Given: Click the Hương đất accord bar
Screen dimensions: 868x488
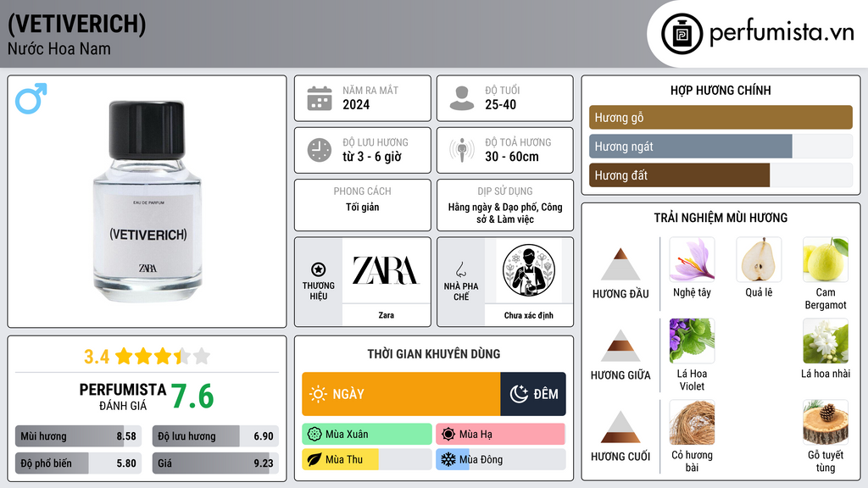Looking at the screenshot, I should tap(721, 175).
